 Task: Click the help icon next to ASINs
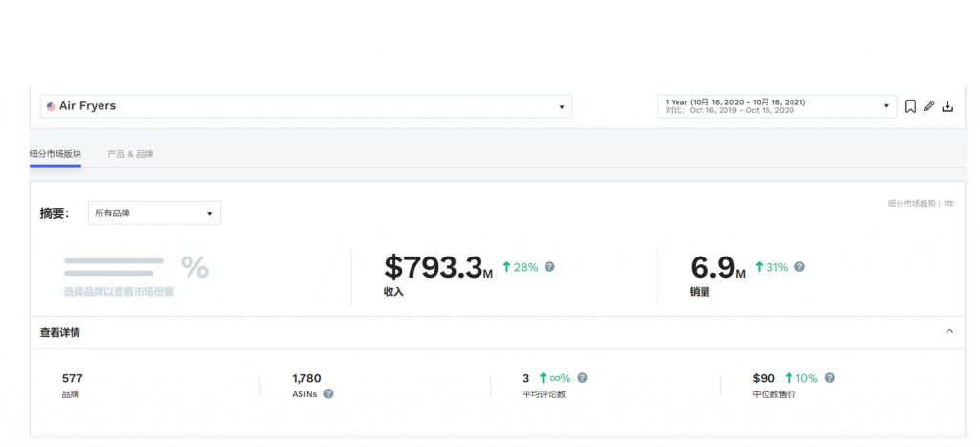[x=328, y=393]
